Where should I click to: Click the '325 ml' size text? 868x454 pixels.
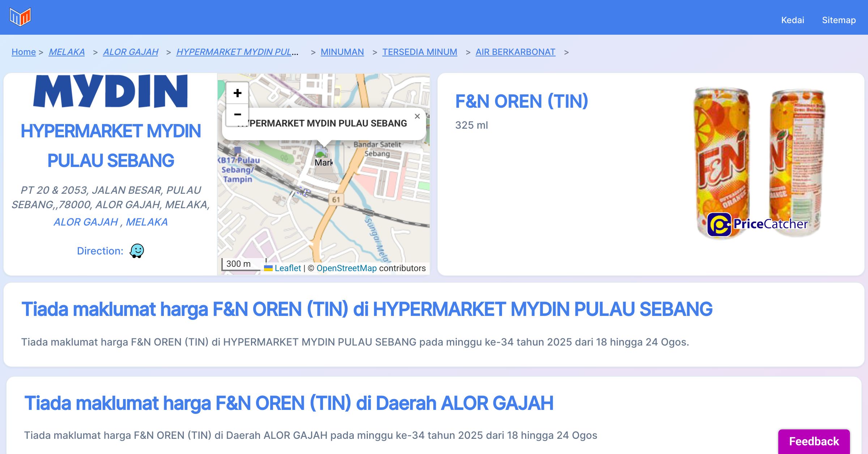471,125
